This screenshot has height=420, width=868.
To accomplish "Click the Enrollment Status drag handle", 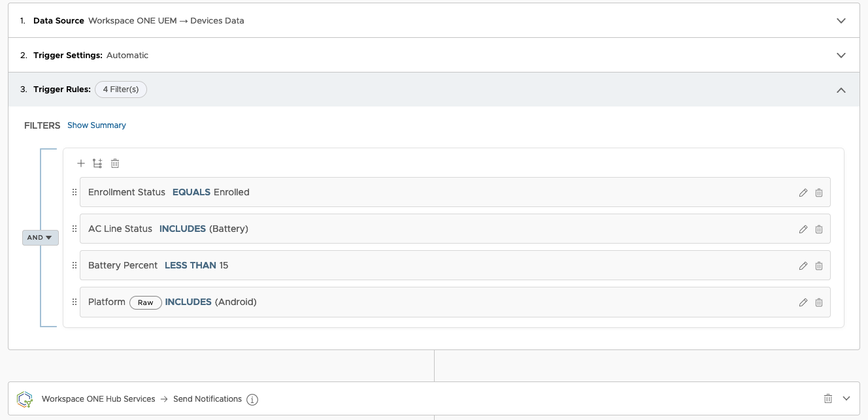I will pos(75,193).
